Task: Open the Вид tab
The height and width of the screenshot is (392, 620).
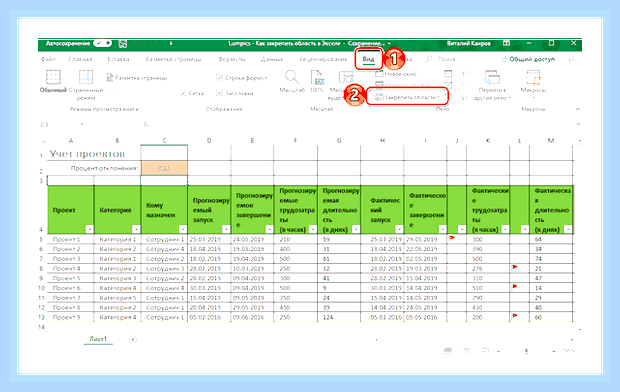Action: tap(368, 59)
